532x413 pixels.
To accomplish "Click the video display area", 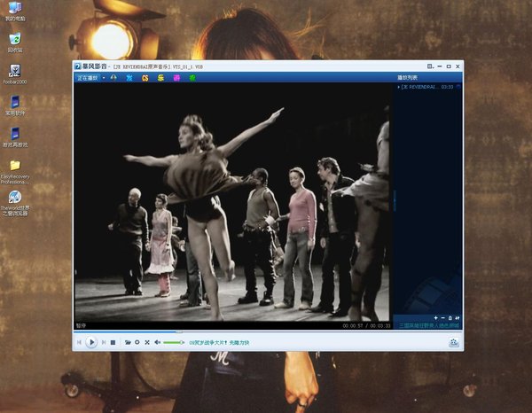I will coord(232,202).
